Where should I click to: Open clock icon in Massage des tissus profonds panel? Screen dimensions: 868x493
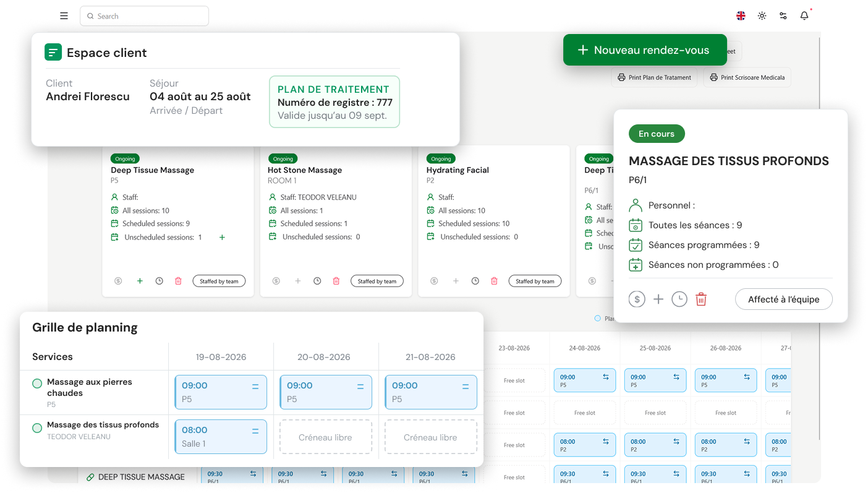679,299
